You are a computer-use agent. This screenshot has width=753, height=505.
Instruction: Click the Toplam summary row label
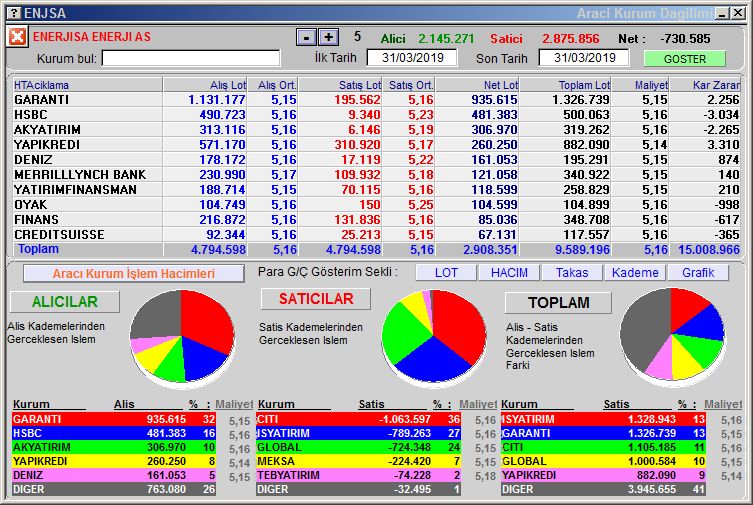[x=38, y=249]
